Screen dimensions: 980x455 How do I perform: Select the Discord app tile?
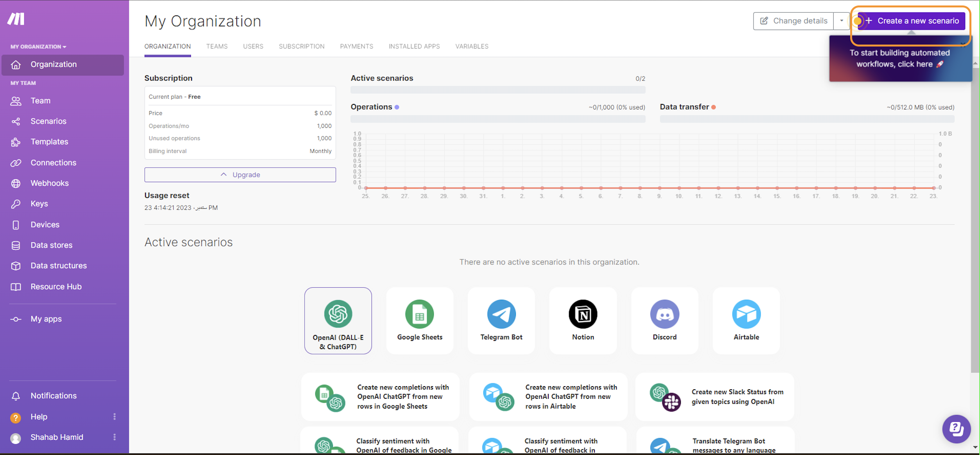click(664, 321)
